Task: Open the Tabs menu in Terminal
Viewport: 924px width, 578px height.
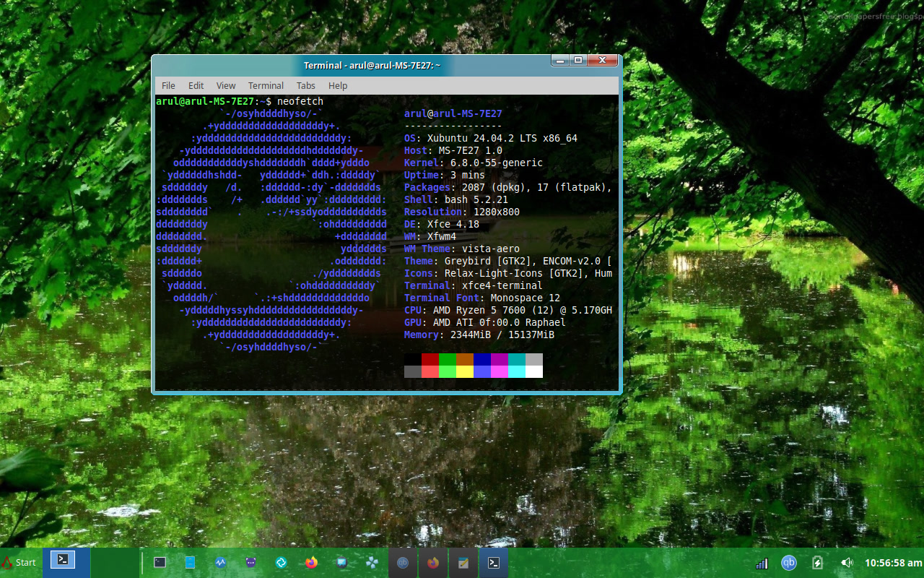Action: (x=306, y=85)
